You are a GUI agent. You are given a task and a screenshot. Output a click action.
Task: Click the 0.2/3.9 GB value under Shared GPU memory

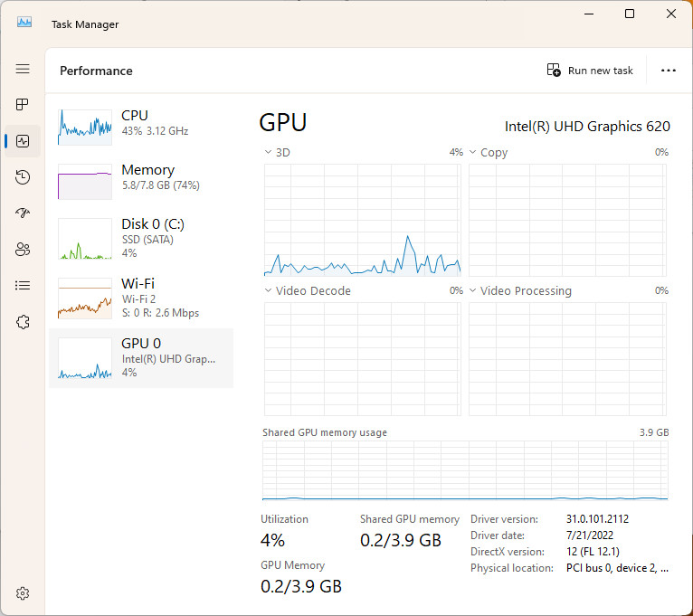coord(401,540)
